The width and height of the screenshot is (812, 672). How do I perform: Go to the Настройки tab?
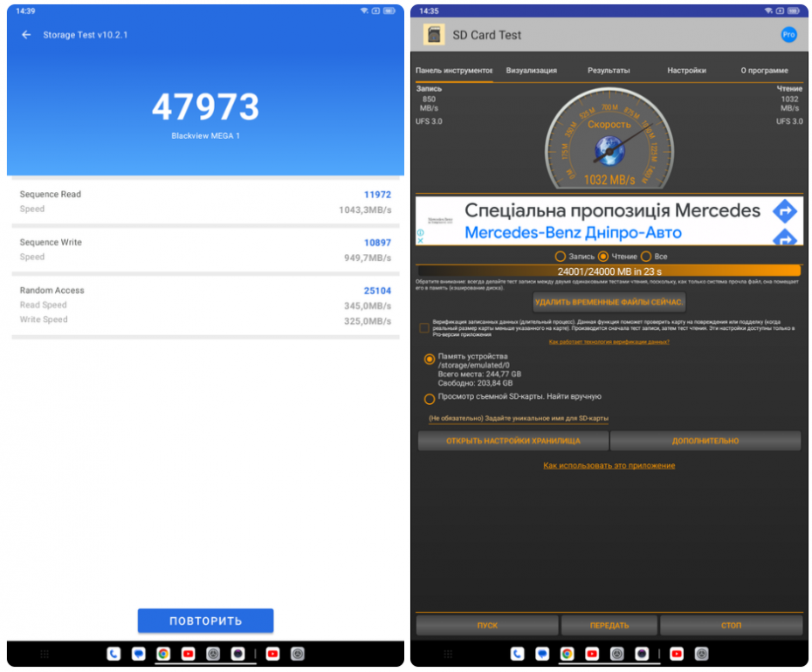686,71
